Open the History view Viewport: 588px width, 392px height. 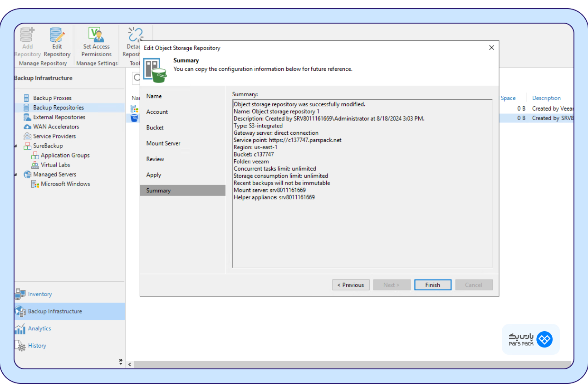69,346
